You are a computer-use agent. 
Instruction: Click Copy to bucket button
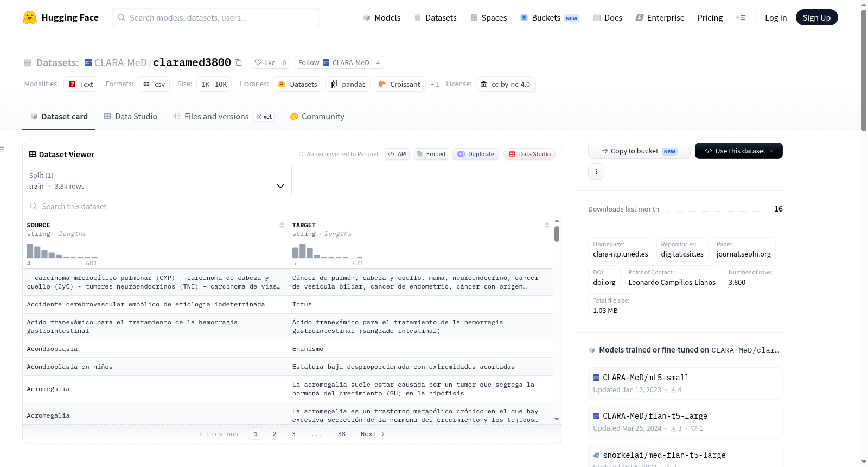click(639, 151)
